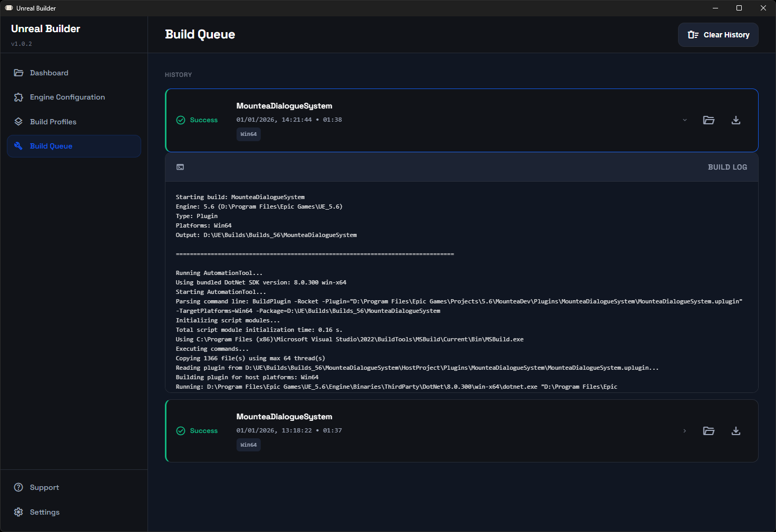Click the Settings gear icon
776x532 pixels.
click(18, 512)
